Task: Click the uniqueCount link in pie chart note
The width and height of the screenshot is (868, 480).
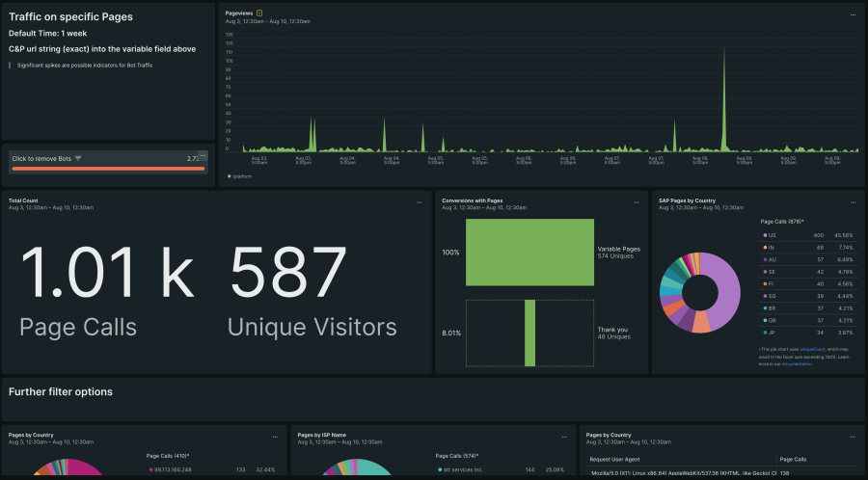Action: click(812, 349)
